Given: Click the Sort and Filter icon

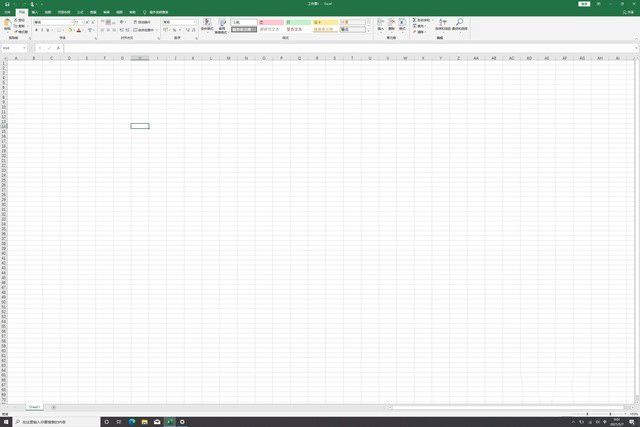Looking at the screenshot, I should pyautogui.click(x=443, y=24).
